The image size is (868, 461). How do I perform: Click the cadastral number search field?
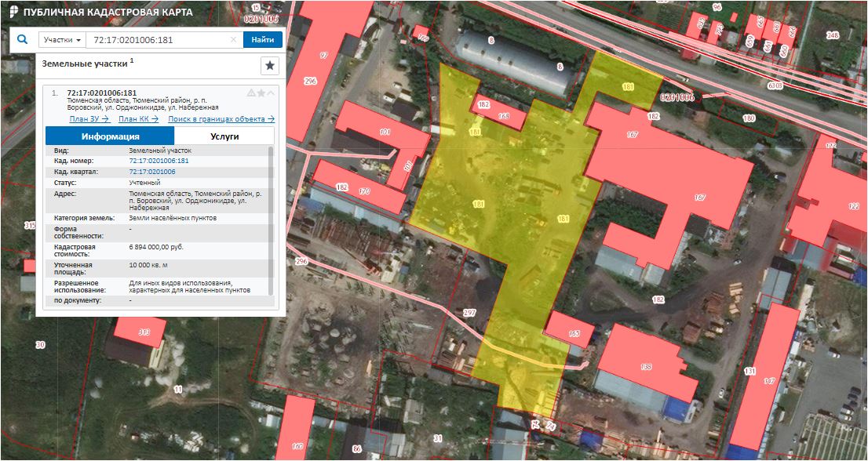click(157, 40)
